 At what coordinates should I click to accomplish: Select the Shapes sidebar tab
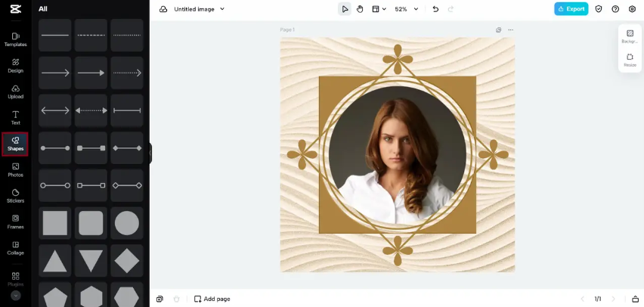pyautogui.click(x=15, y=144)
